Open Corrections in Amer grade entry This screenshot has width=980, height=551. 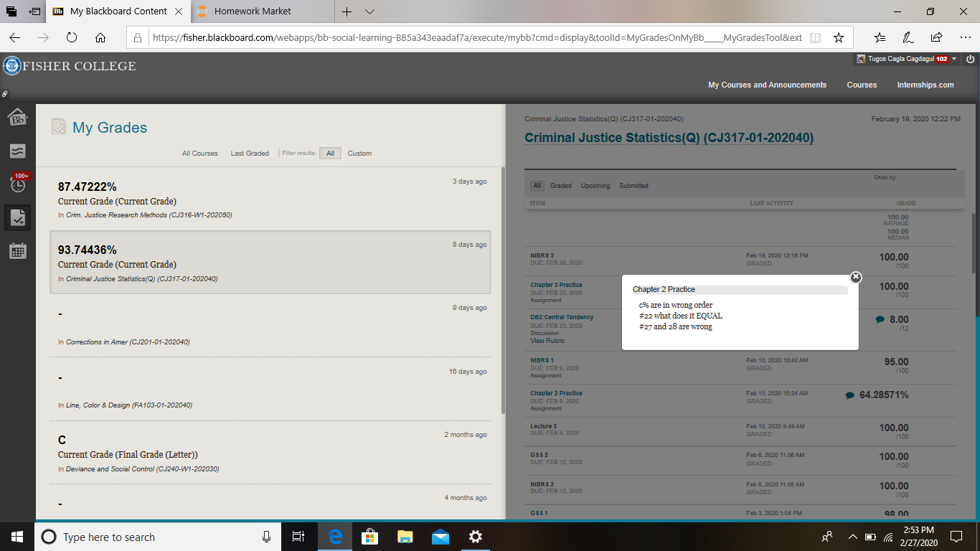click(270, 326)
